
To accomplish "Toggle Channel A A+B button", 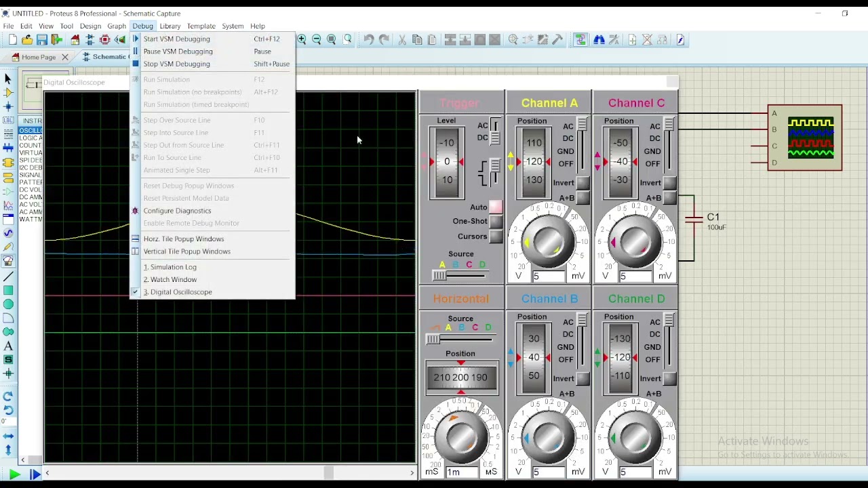I will point(583,198).
